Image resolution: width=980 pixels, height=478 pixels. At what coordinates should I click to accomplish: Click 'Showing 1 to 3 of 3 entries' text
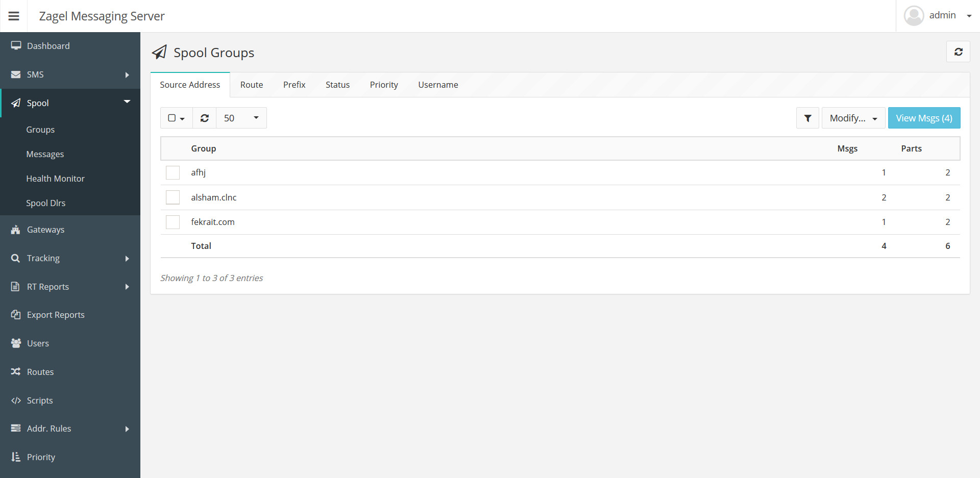(x=211, y=278)
